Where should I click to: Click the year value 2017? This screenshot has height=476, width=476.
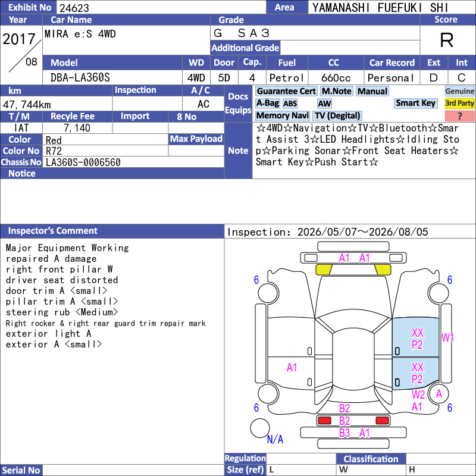coord(19,39)
